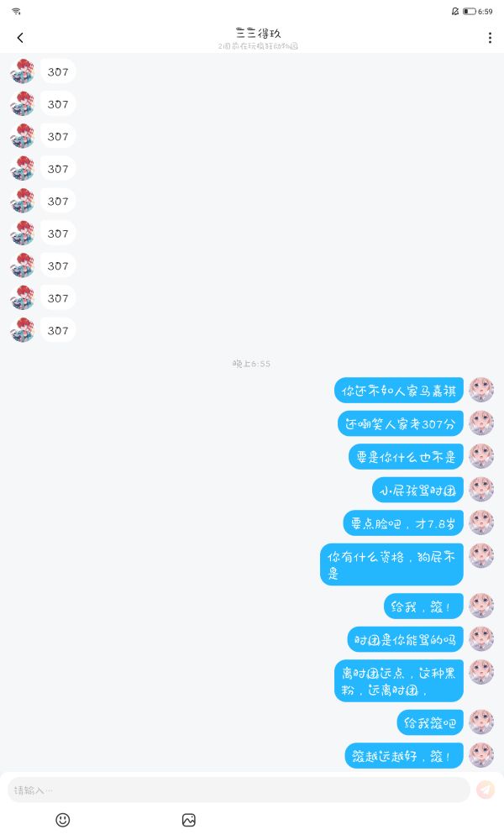Select the message bubble 给我滚吧
This screenshot has height=840, width=504.
[x=430, y=722]
